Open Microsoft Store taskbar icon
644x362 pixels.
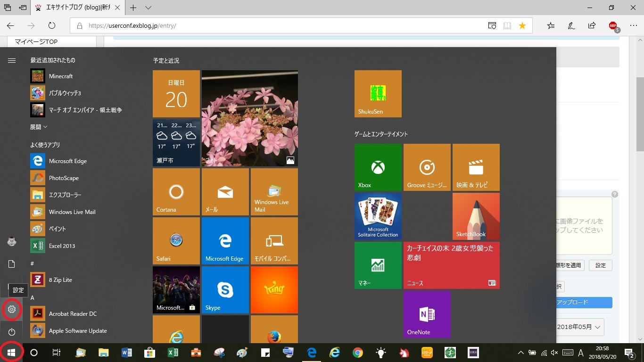pyautogui.click(x=150, y=353)
